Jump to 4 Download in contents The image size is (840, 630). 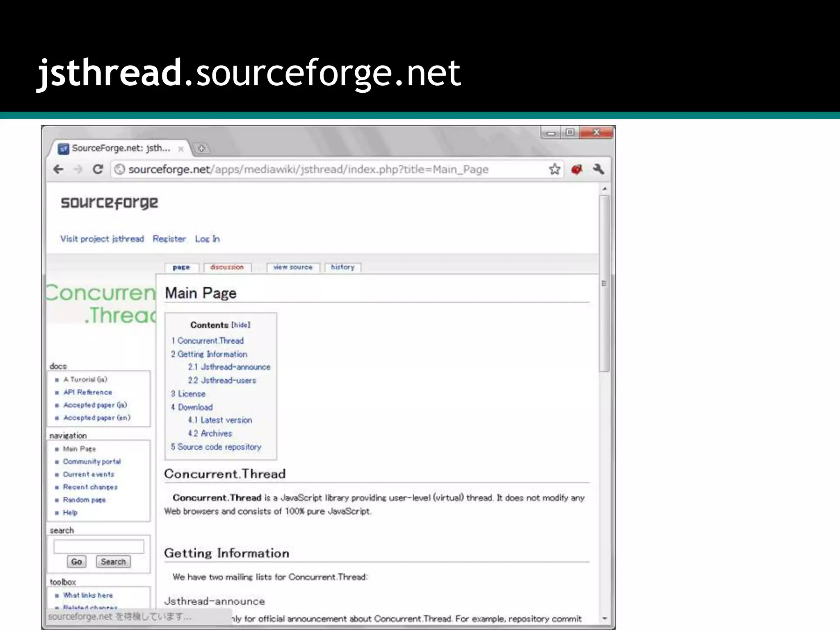[192, 407]
